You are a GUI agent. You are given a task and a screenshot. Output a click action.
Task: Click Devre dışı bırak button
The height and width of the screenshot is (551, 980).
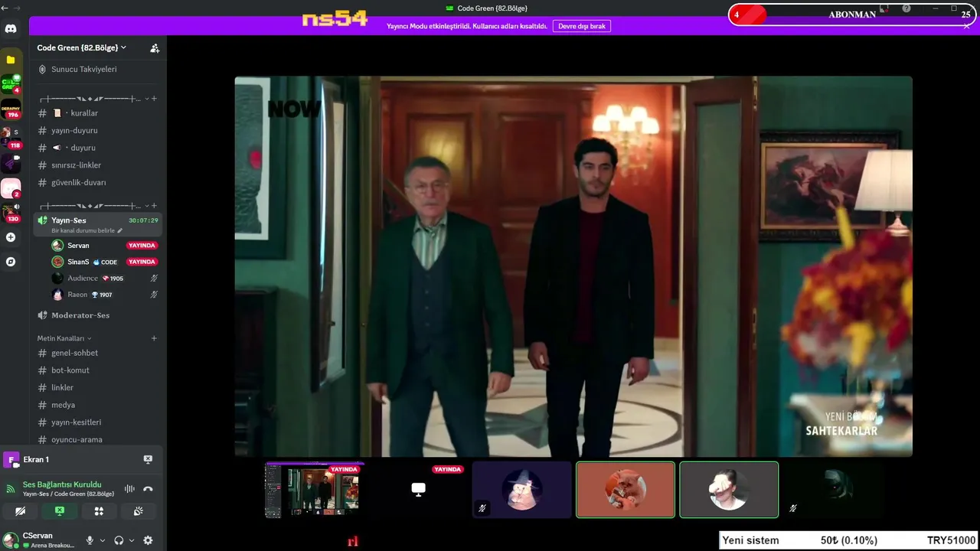[x=581, y=26]
